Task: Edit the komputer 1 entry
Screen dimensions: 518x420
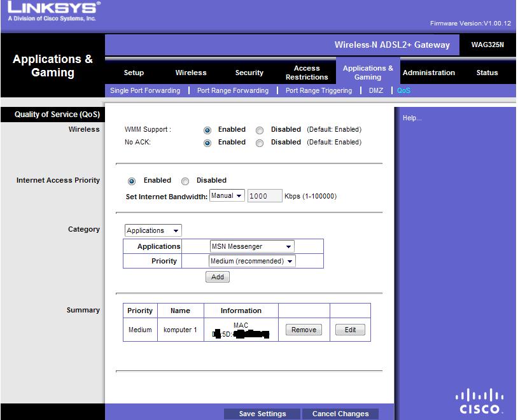Action: [350, 330]
